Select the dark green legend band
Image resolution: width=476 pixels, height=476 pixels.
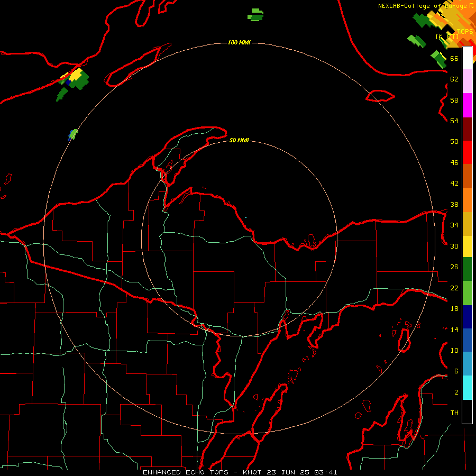[x=467, y=269]
